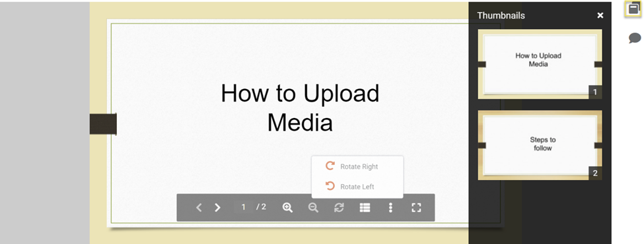Screen dimensions: 644x244
Task: Open the three-dot more options menu
Action: [x=390, y=208]
